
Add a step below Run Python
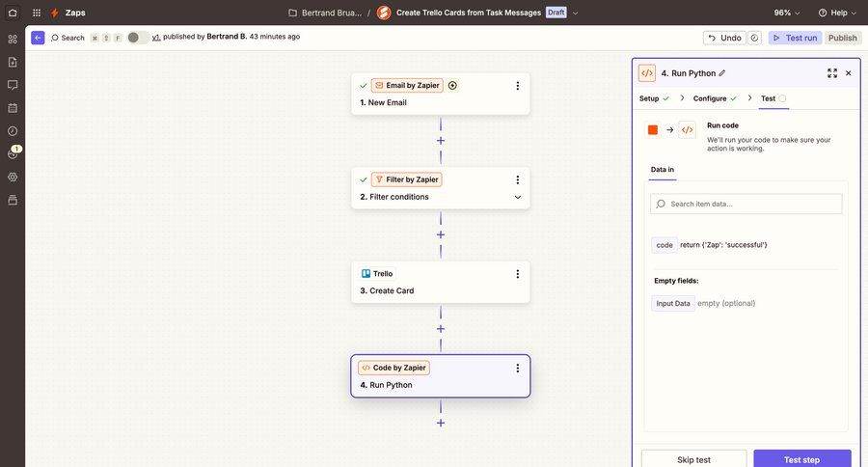(x=441, y=423)
